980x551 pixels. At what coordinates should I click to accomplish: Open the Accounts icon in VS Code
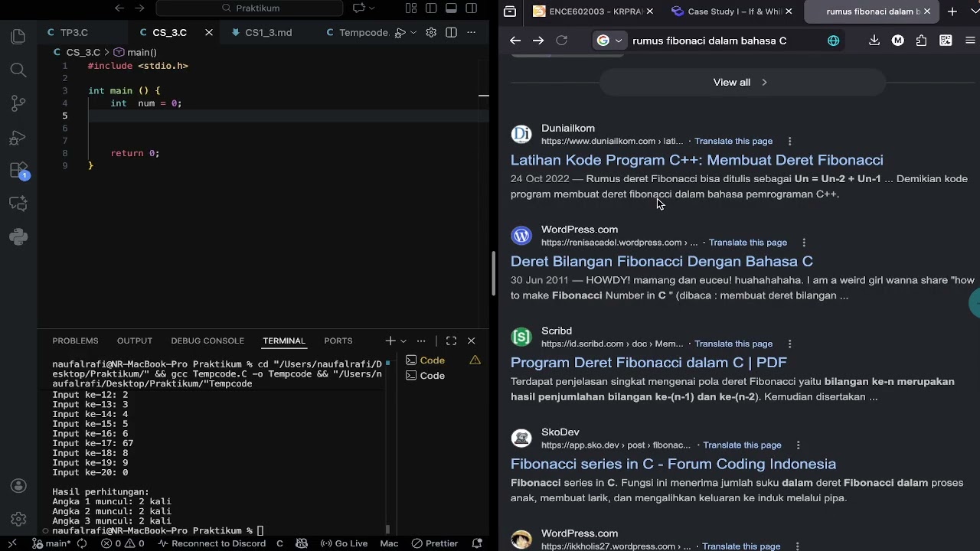[x=18, y=486]
